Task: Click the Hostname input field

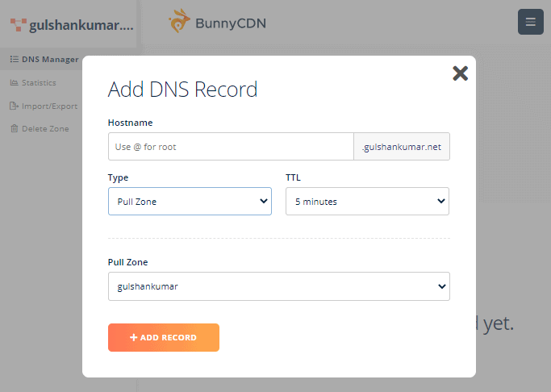Action: tap(231, 147)
